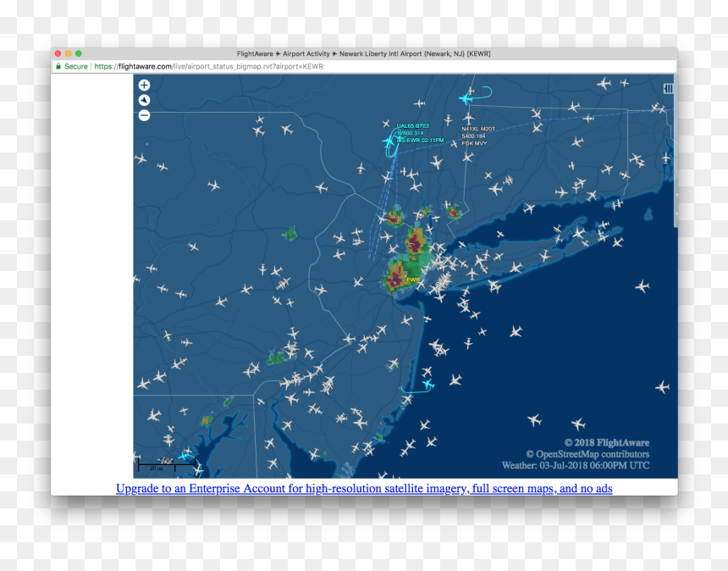728x571 pixels.
Task: Open the map layers panel toggle
Action: pos(668,88)
